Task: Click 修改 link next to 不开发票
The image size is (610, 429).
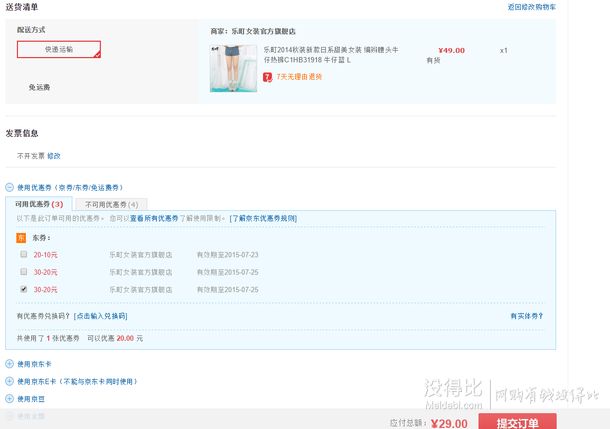Action: click(x=54, y=156)
